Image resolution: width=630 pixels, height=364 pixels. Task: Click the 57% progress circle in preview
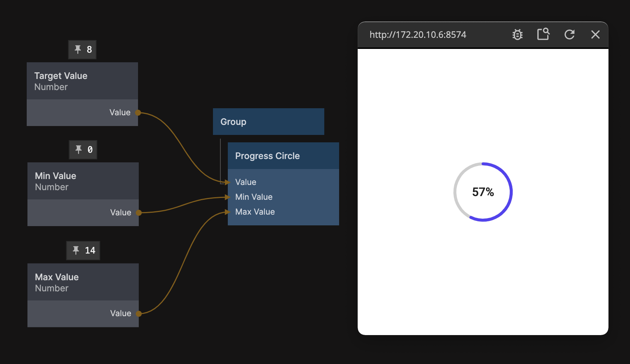pos(483,192)
